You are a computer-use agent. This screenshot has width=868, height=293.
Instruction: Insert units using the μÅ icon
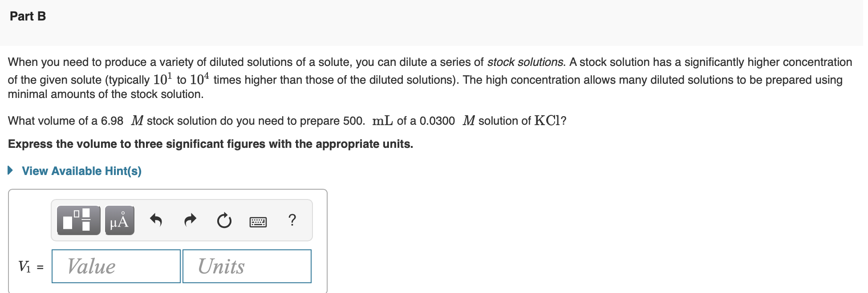(118, 220)
